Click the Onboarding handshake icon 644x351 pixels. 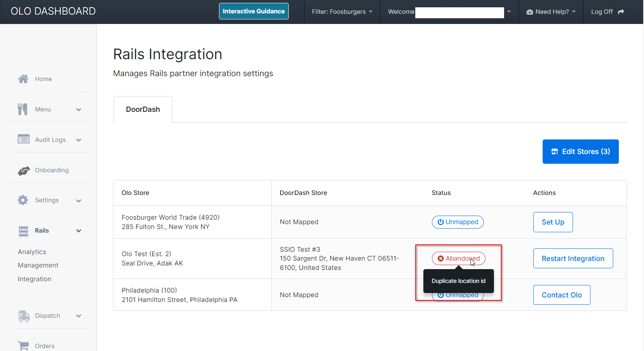(24, 171)
